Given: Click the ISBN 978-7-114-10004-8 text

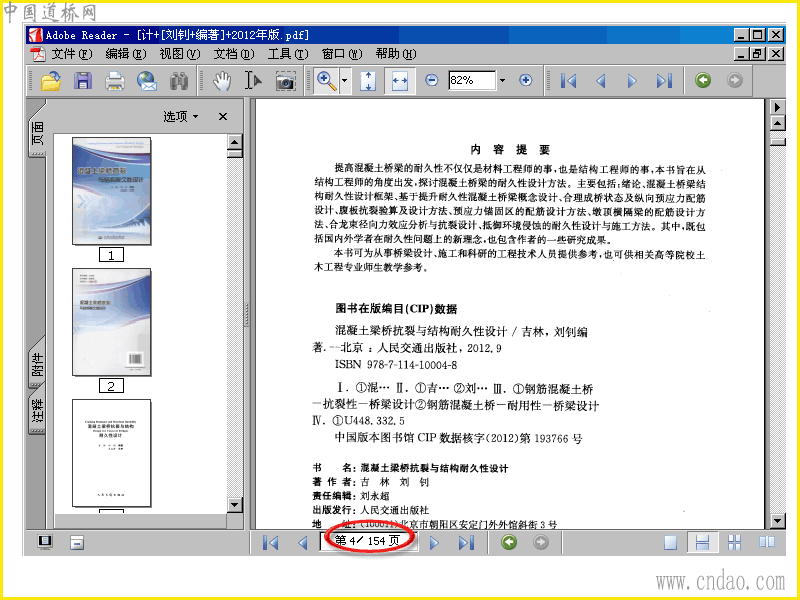Looking at the screenshot, I should [x=395, y=365].
